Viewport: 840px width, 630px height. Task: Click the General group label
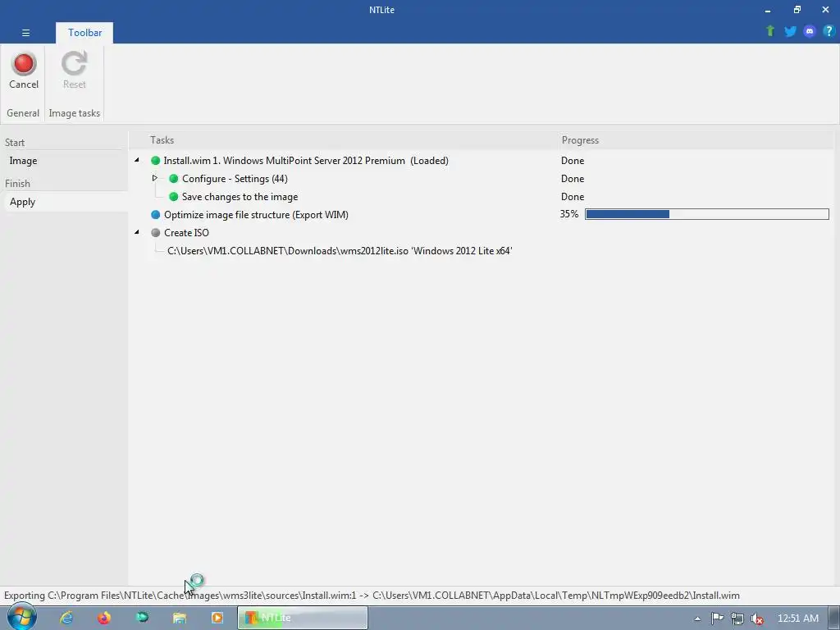23,113
